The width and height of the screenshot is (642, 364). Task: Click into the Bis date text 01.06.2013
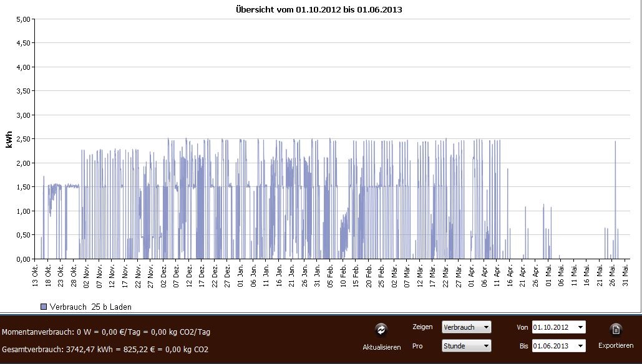(x=553, y=346)
